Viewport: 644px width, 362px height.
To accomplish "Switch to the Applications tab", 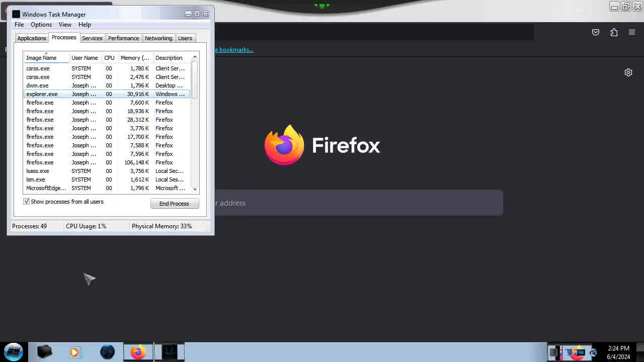I will click(x=32, y=38).
